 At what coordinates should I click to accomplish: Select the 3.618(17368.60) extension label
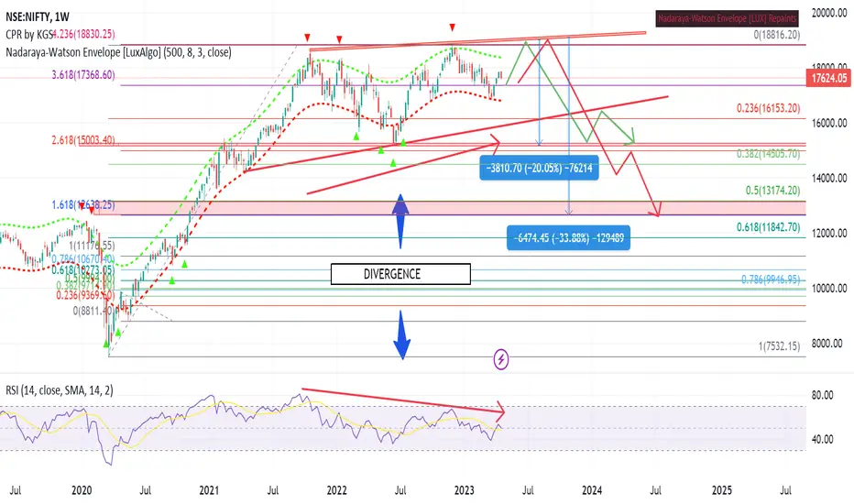pos(83,75)
